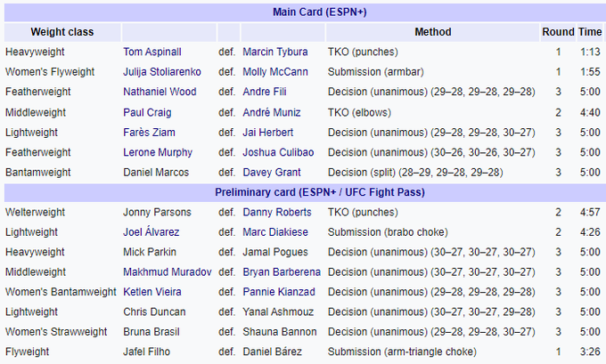Viewport: 606px width, 364px height.
Task: Click the Method column header
Action: [x=432, y=31]
